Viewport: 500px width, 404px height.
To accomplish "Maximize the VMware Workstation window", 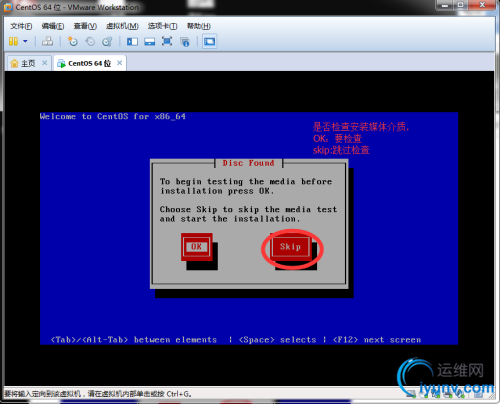I will [461, 5].
